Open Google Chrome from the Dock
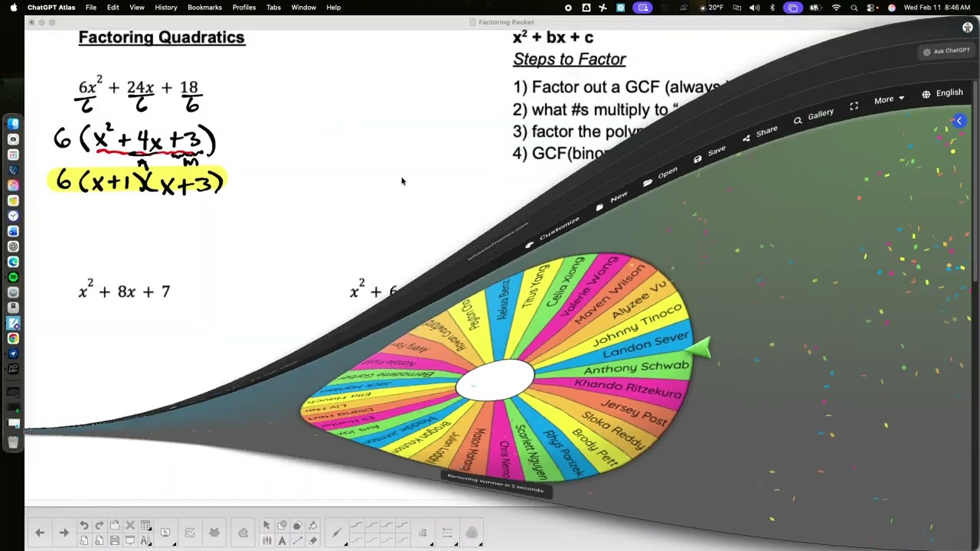 pos(13,338)
